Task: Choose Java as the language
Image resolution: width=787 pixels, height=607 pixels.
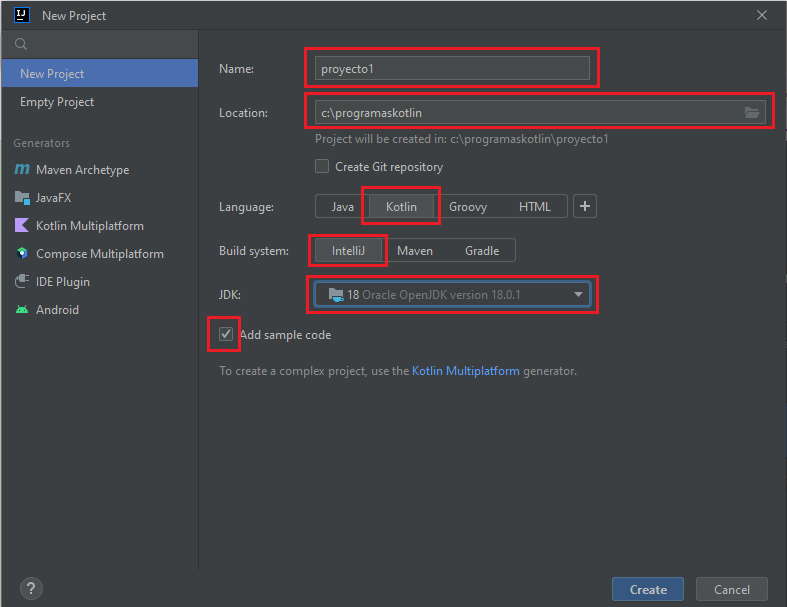Action: pyautogui.click(x=342, y=207)
